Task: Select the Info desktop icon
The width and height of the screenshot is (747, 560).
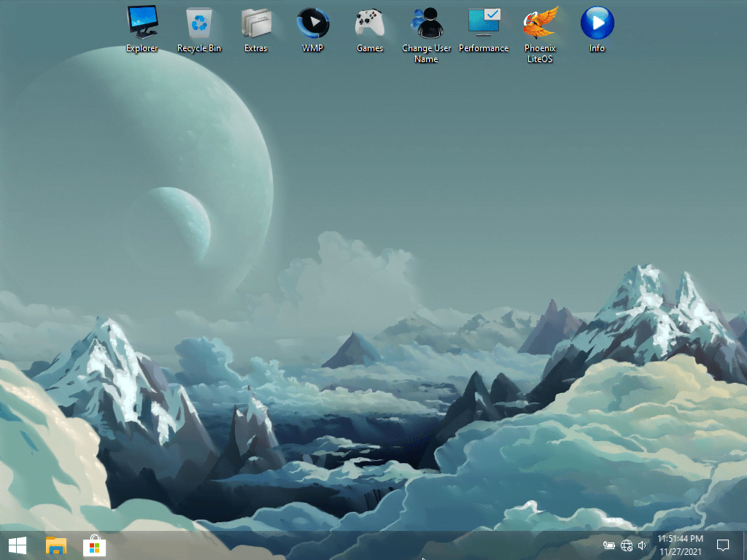Action: click(597, 29)
